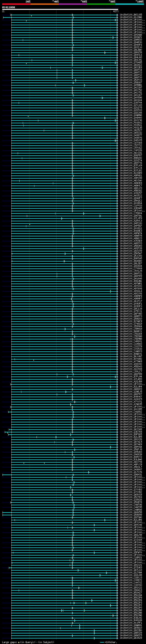Image resolution: width=146 pixels, height=644 pixels.
Task: Click the UniRef100_Q00811 entry
Action: tap(131, 228)
